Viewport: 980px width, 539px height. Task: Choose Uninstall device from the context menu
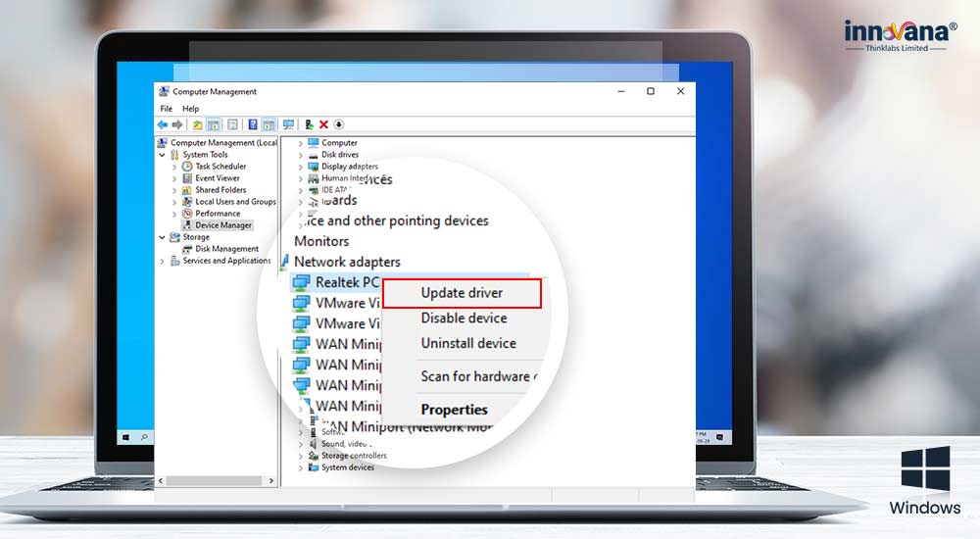point(468,343)
